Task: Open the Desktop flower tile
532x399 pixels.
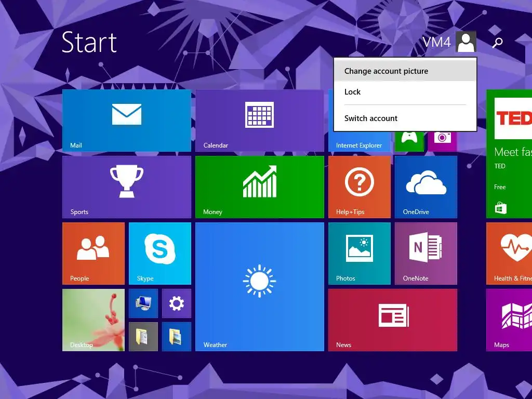Action: point(94,320)
